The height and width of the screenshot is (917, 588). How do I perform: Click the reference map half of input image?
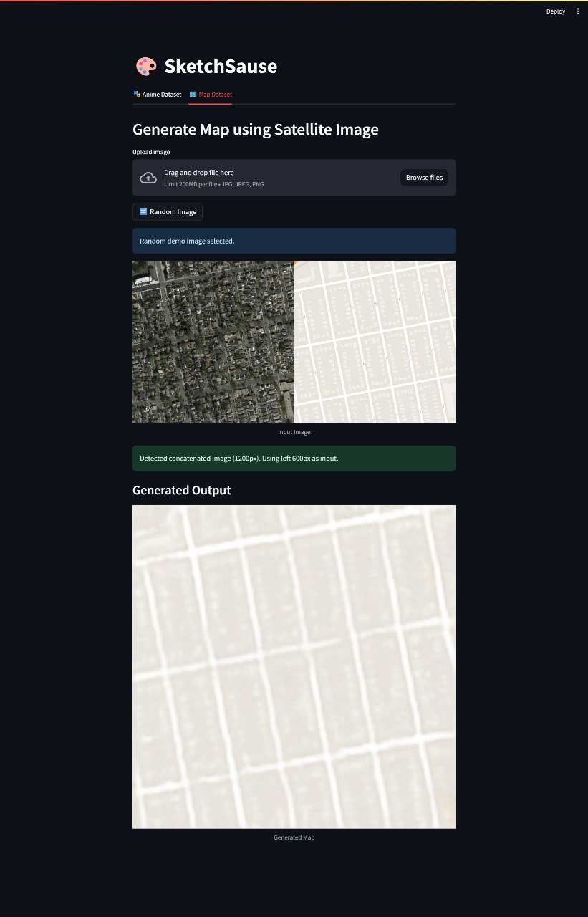[375, 342]
